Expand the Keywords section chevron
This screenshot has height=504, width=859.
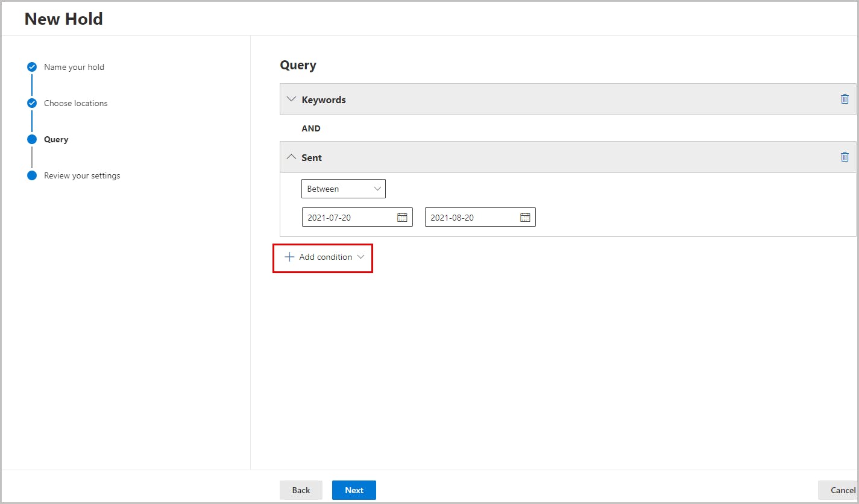click(291, 99)
